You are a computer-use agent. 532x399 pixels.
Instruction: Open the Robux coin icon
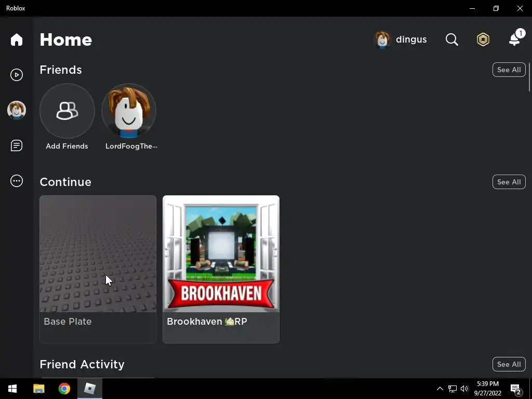(x=483, y=39)
